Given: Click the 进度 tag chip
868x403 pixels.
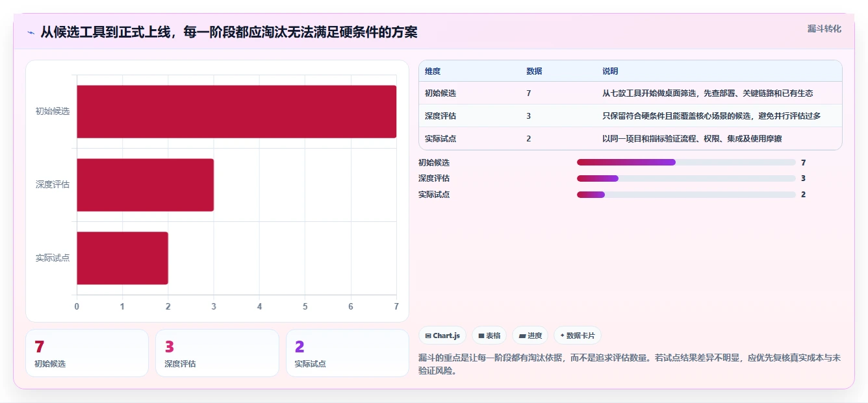Looking at the screenshot, I should [530, 336].
